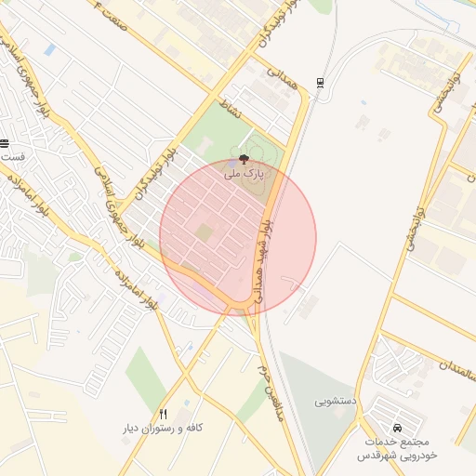Select the restaurant fork-and-knife icon
The width and height of the screenshot is (476, 476).
pos(164,414)
